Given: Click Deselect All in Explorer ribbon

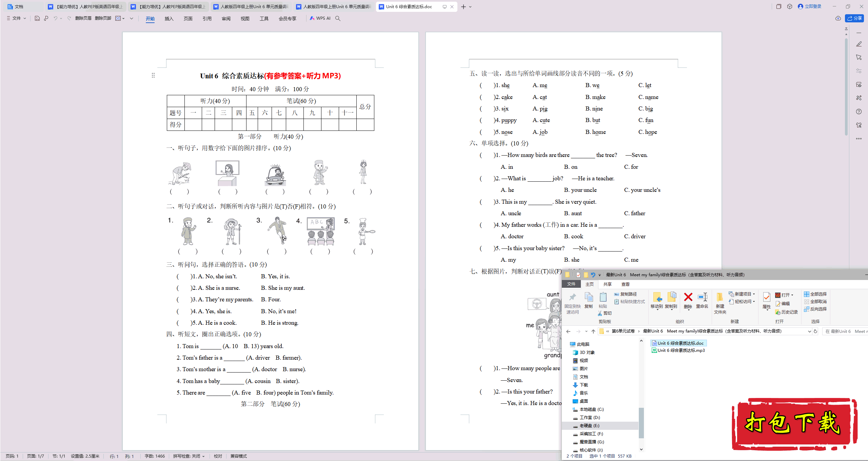Looking at the screenshot, I should 815,302.
